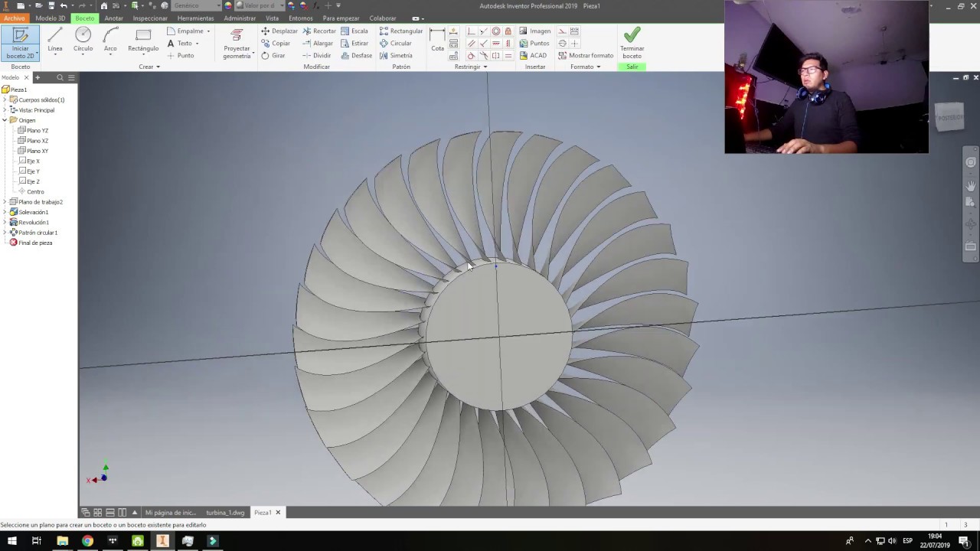Image resolution: width=980 pixels, height=551 pixels.
Task: Toggle Mostrar formato
Action: [586, 56]
